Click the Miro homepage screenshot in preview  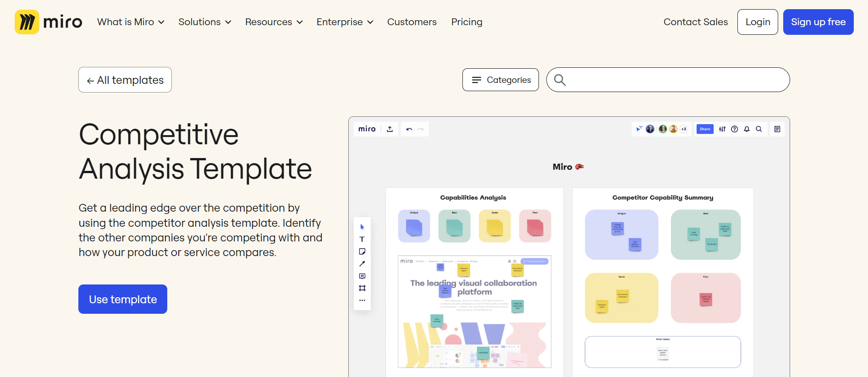[474, 311]
